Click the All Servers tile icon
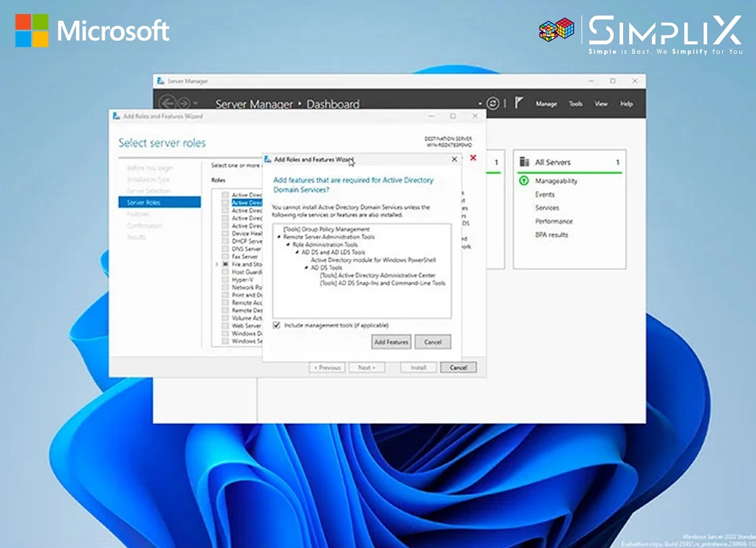The image size is (756, 548). [x=524, y=162]
